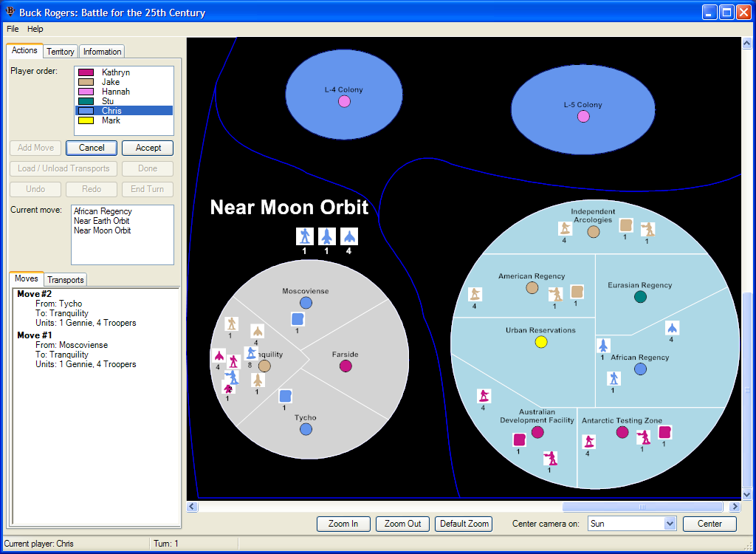Click the blue trooper icon in Near Moon Orbit
The image size is (756, 554).
click(x=305, y=236)
